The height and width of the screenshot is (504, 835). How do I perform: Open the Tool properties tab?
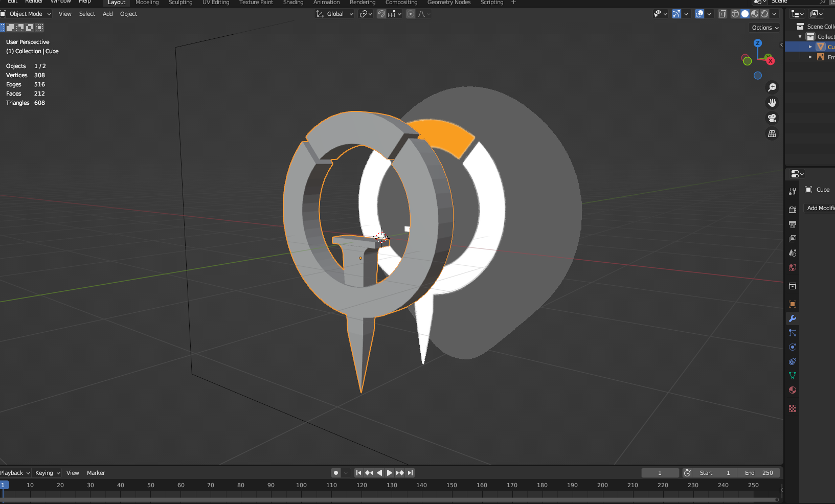tap(793, 192)
